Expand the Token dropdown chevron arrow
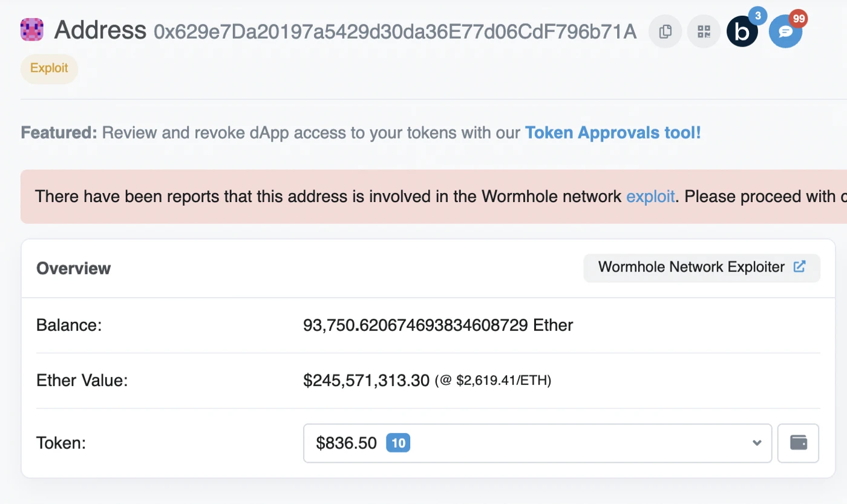The height and width of the screenshot is (504, 847). click(x=756, y=443)
